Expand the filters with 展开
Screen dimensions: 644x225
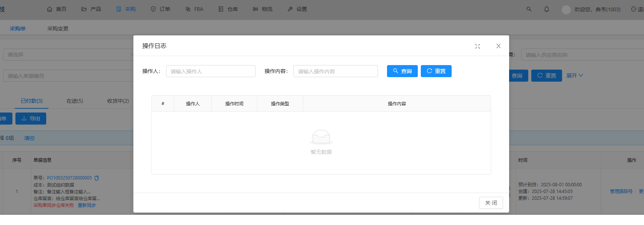pos(574,76)
